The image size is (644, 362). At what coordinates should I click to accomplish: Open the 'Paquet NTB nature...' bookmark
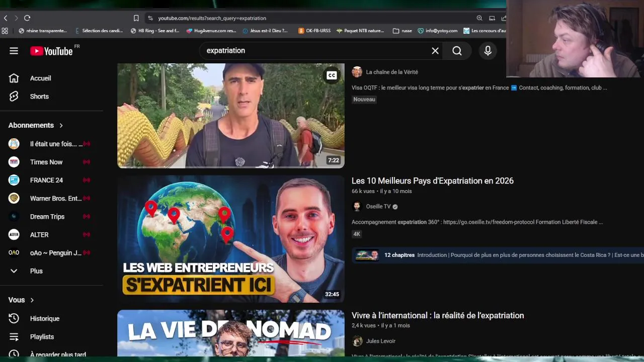(360, 31)
